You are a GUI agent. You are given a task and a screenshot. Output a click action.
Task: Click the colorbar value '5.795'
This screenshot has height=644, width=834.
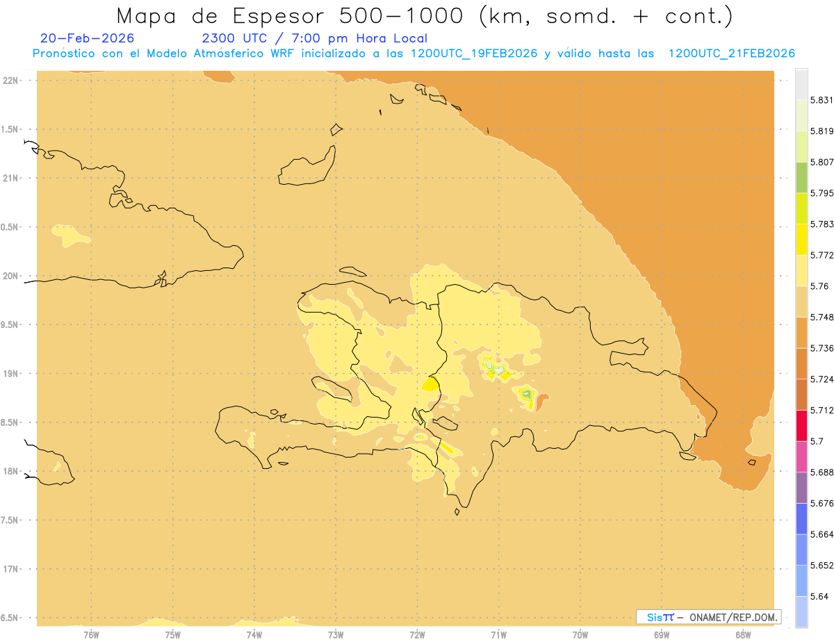(x=822, y=193)
